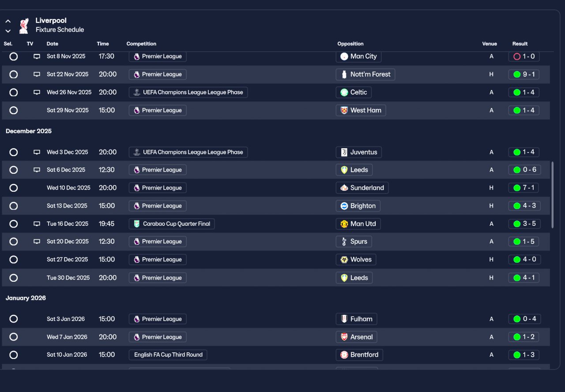Viewport: 565px width, 392px height.
Task: Click the TV icon on the Sat 6 Dec Leeds row
Action: pos(37,170)
